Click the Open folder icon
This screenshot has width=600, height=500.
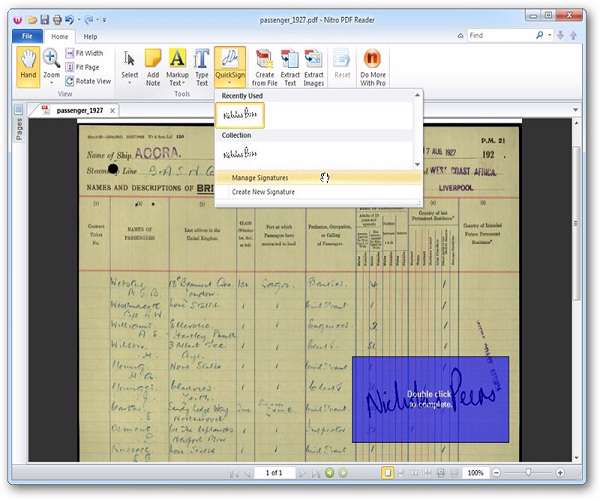tap(32, 20)
